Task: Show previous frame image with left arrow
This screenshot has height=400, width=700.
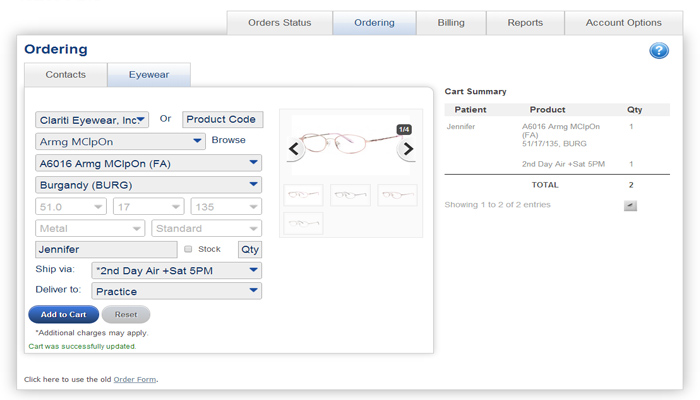Action: [x=294, y=149]
